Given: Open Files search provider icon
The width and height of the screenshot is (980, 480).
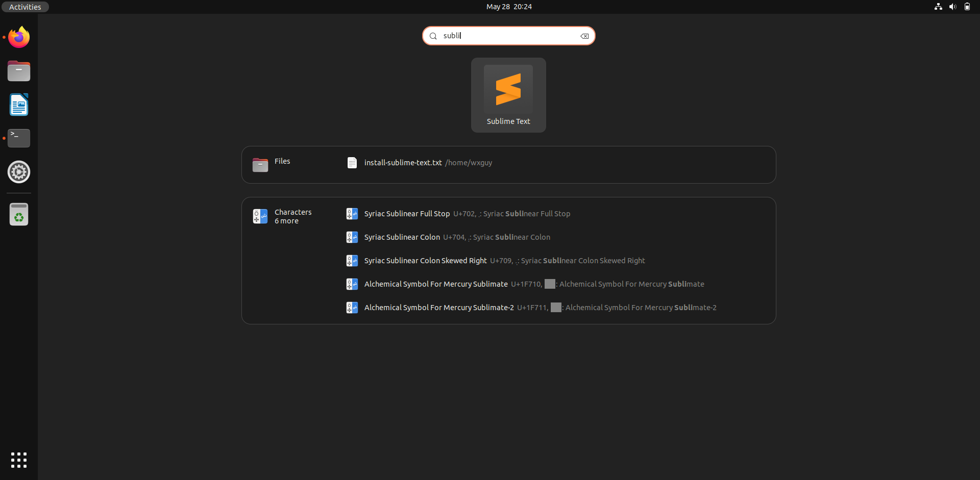Looking at the screenshot, I should (x=260, y=165).
